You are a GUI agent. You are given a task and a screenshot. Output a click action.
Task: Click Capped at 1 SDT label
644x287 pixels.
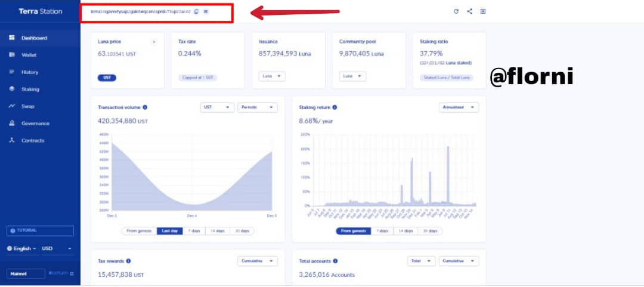tap(198, 78)
